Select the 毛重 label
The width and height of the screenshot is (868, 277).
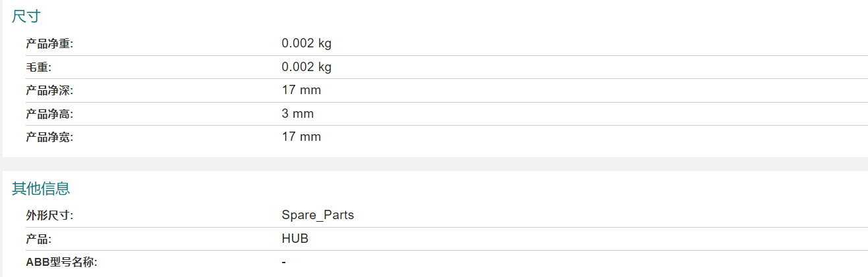pos(39,67)
